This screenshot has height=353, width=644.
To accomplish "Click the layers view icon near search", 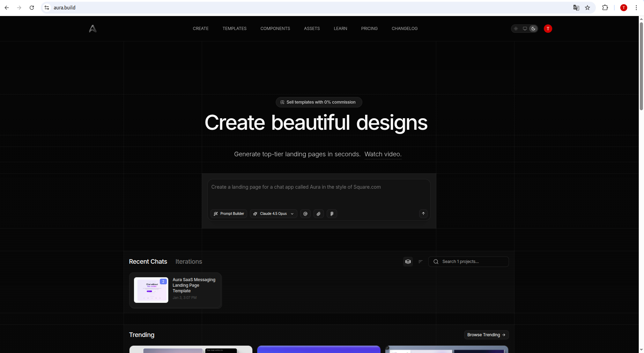I will (408, 261).
